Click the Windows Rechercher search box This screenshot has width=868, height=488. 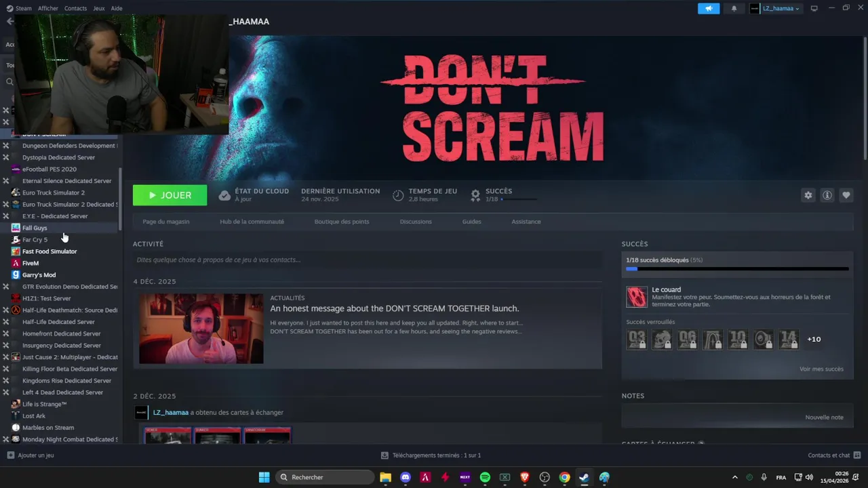click(x=325, y=477)
